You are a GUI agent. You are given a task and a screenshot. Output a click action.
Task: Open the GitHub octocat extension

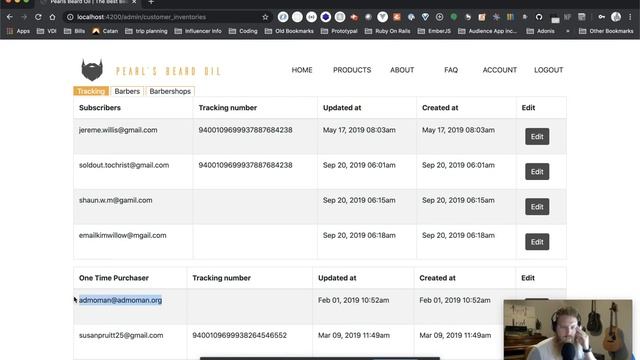[539, 17]
